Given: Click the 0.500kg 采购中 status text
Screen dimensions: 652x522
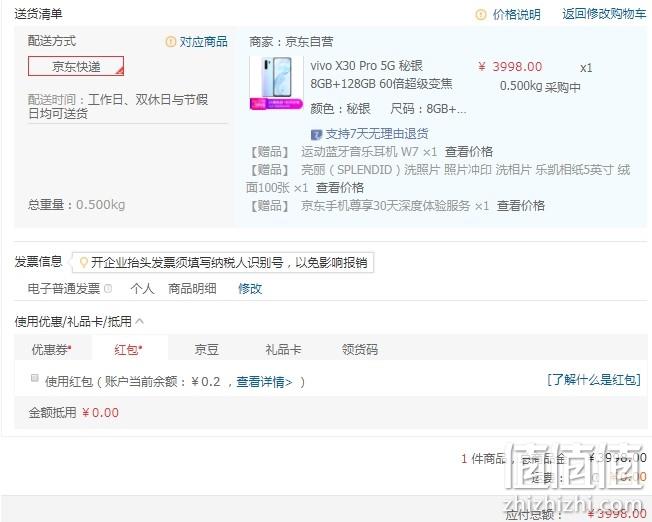Looking at the screenshot, I should click(x=540, y=87).
